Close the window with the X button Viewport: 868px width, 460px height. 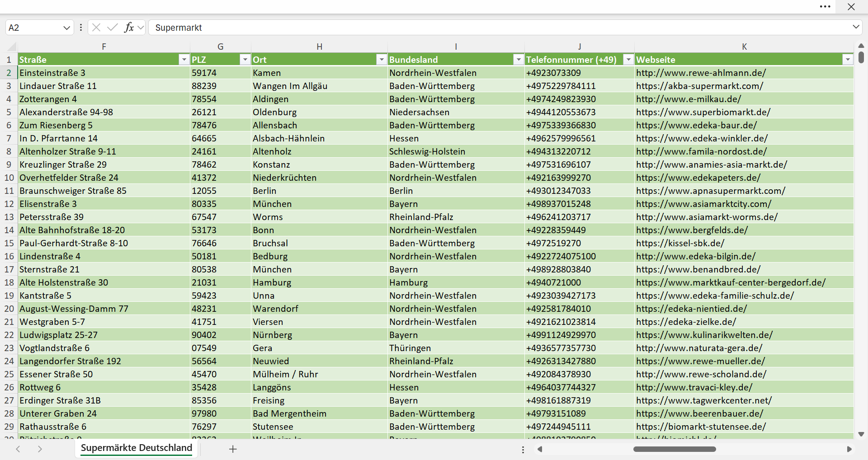pyautogui.click(x=851, y=7)
